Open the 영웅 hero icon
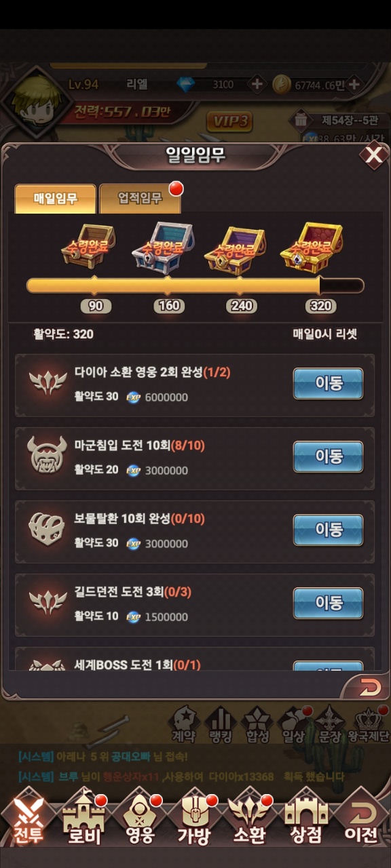The image size is (391, 868). pyautogui.click(x=139, y=819)
